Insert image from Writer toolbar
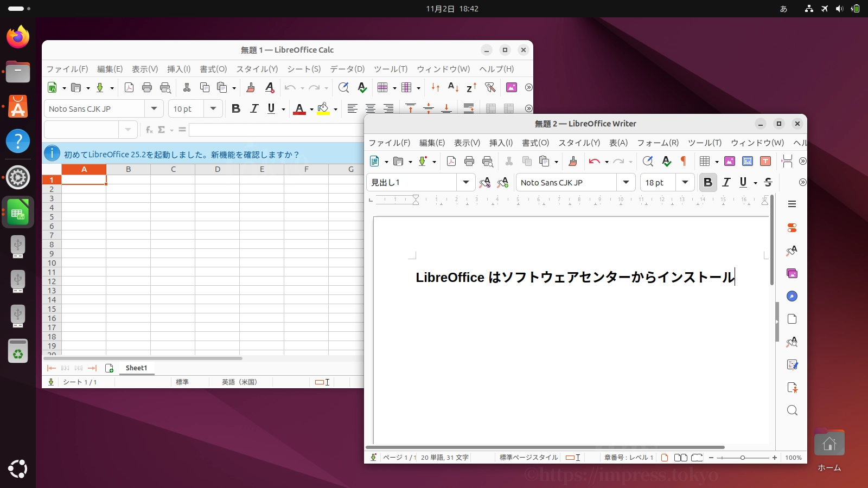868x488 pixels. click(x=730, y=161)
